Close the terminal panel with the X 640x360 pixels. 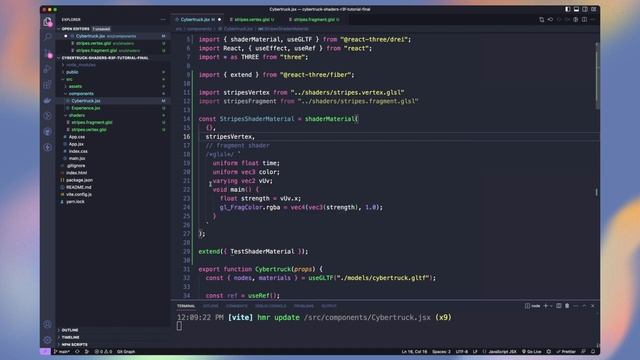click(x=593, y=306)
